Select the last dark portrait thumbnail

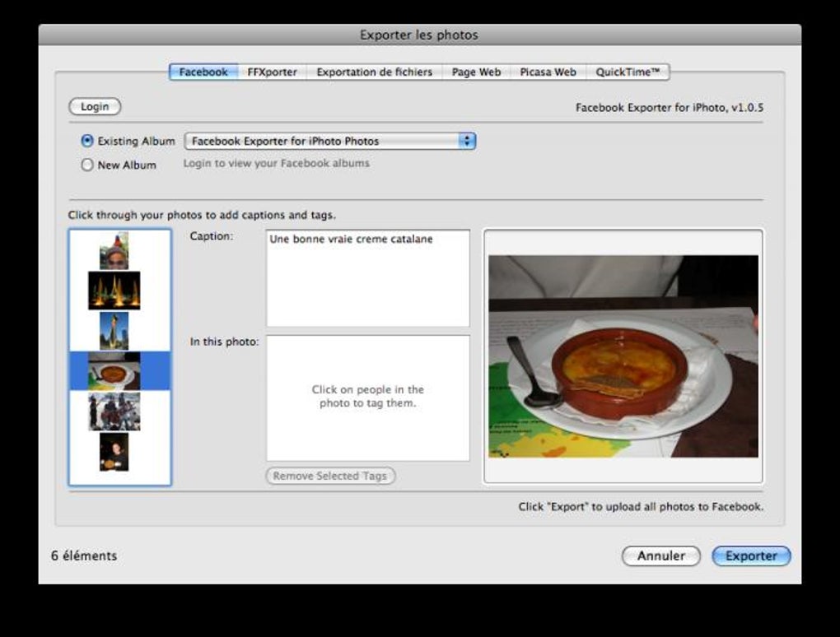[x=114, y=452]
